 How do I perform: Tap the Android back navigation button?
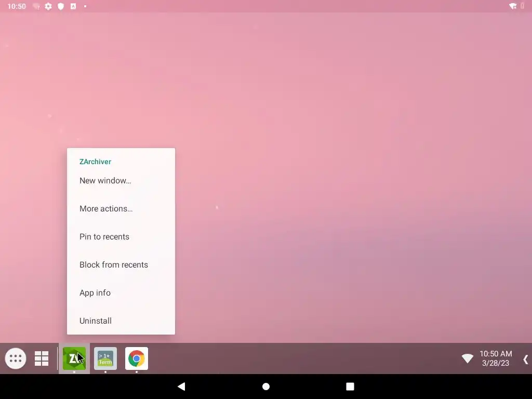pyautogui.click(x=181, y=386)
